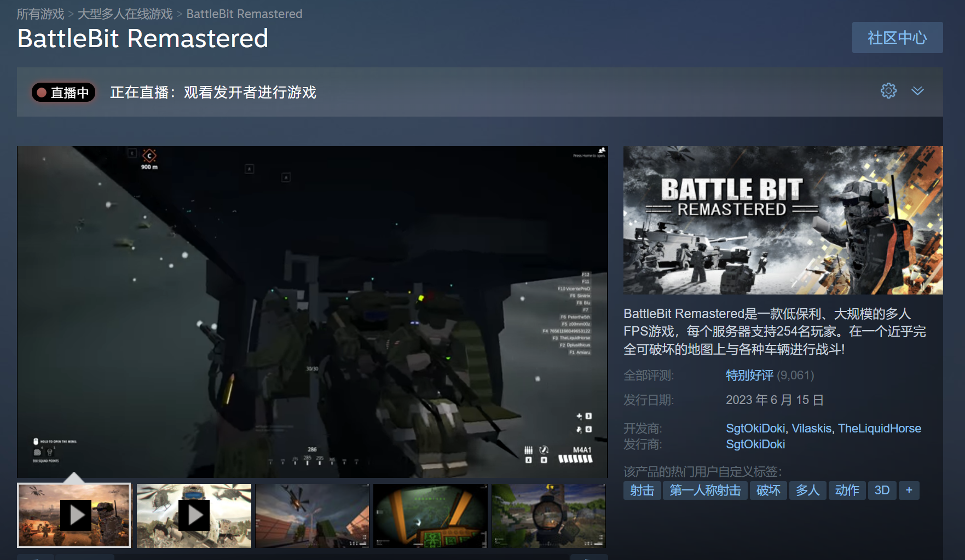Viewport: 965px width, 560px height.
Task: Play the first trailer video thumbnail
Action: tap(74, 515)
